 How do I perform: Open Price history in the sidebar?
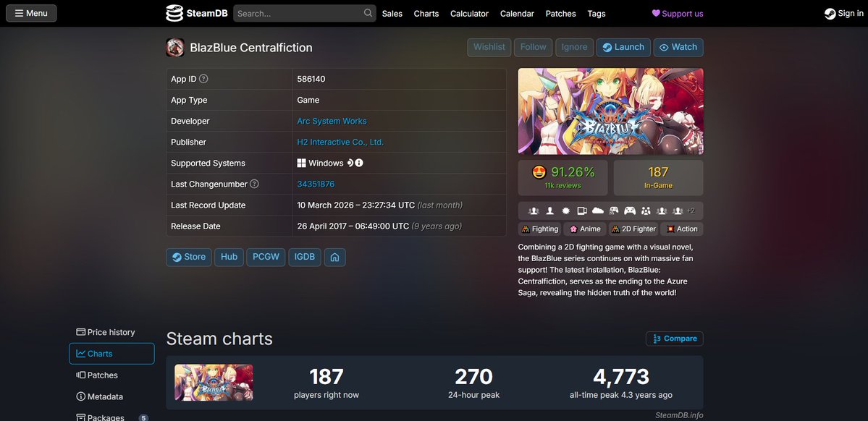(111, 332)
